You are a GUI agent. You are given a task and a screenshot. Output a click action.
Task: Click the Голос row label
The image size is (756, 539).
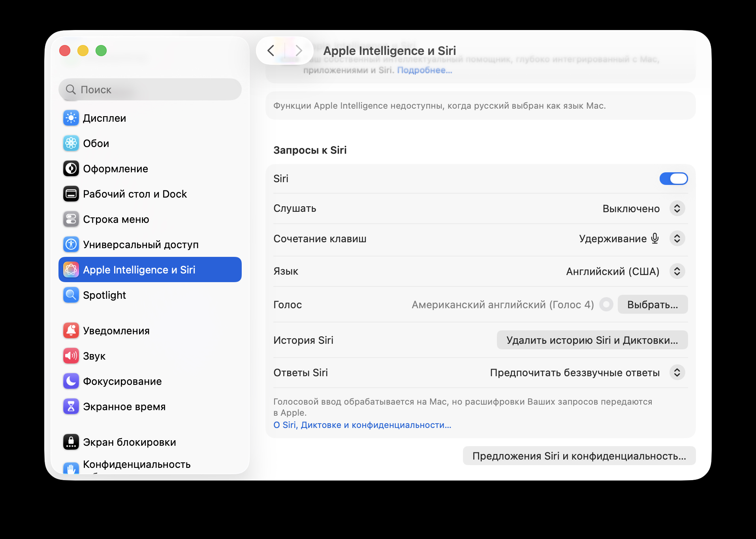(x=288, y=305)
